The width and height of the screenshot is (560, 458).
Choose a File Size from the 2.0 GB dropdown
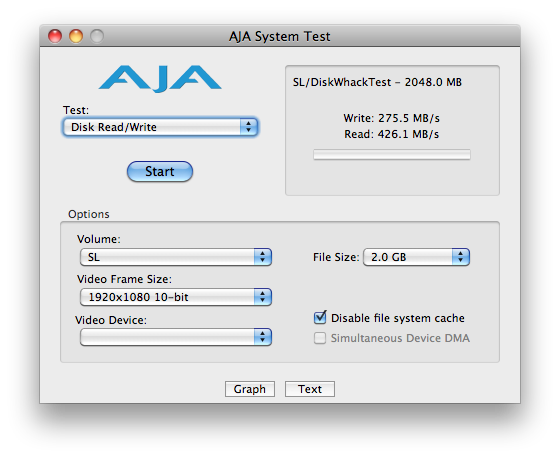click(x=416, y=257)
